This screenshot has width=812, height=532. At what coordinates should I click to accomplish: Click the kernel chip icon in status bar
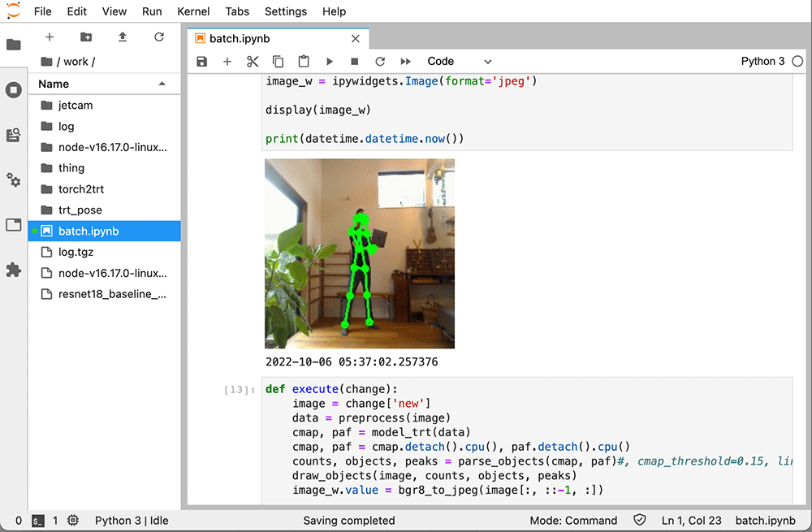[x=73, y=521]
